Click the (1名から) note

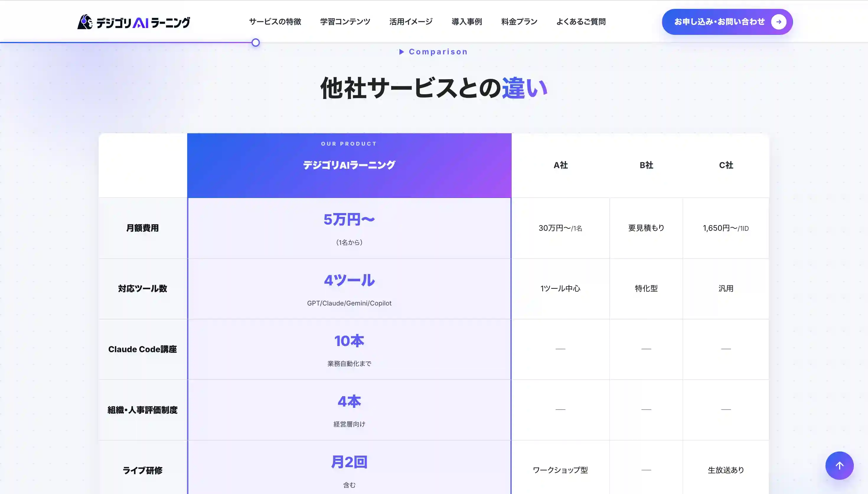coord(349,242)
